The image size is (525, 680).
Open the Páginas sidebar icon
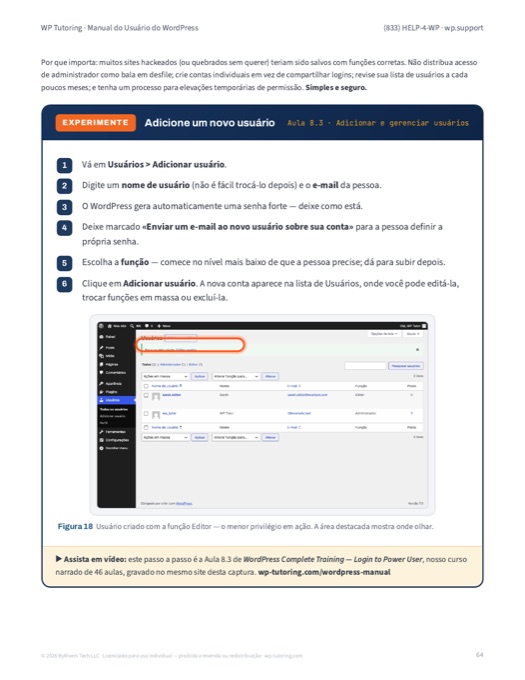click(101, 364)
